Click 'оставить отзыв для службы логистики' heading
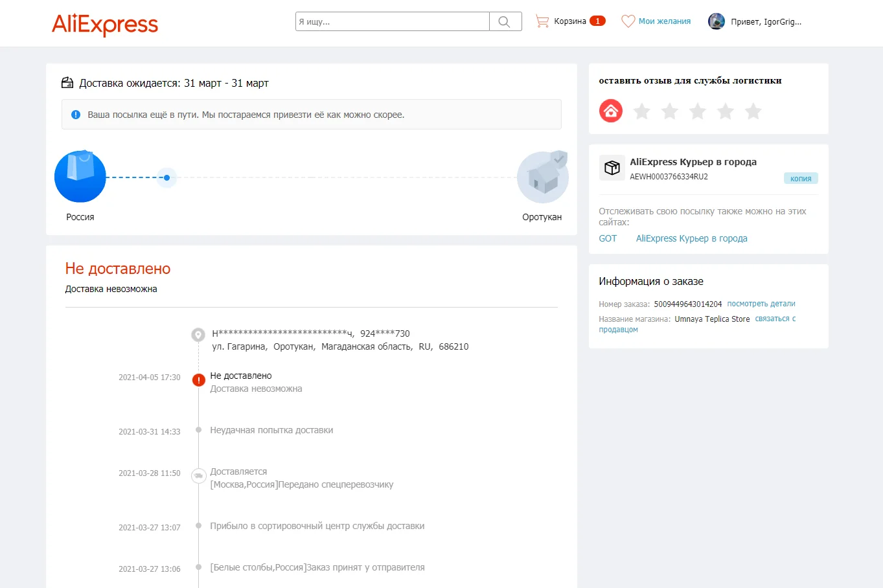Image resolution: width=883 pixels, height=588 pixels. point(690,81)
